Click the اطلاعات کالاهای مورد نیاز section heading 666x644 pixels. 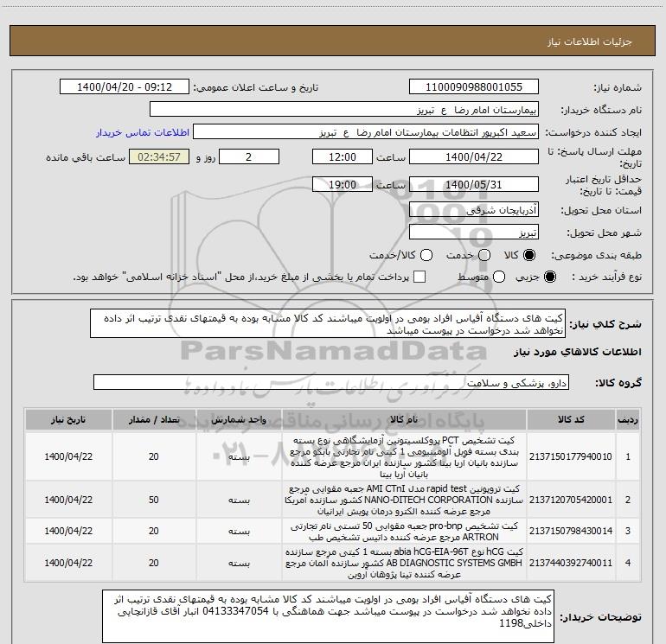point(577,352)
